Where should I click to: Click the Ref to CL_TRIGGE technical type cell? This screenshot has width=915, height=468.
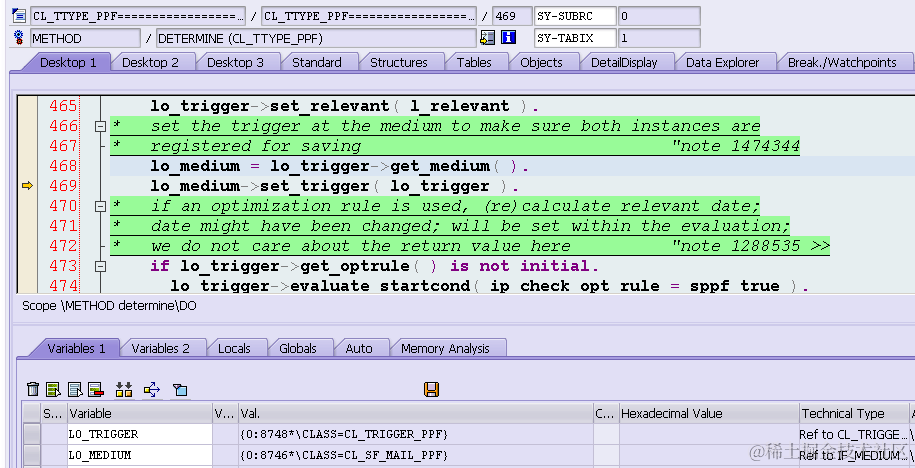[x=853, y=434]
